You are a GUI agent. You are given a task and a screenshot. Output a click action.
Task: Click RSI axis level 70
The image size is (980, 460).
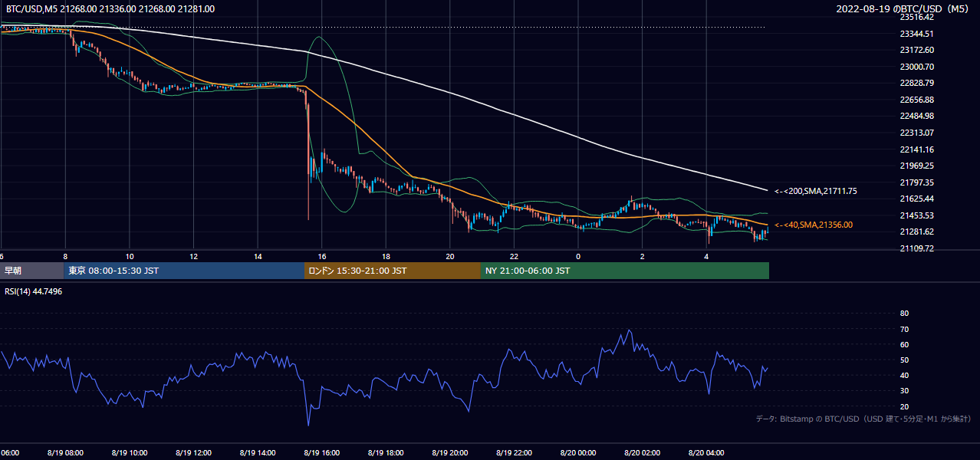click(x=904, y=329)
